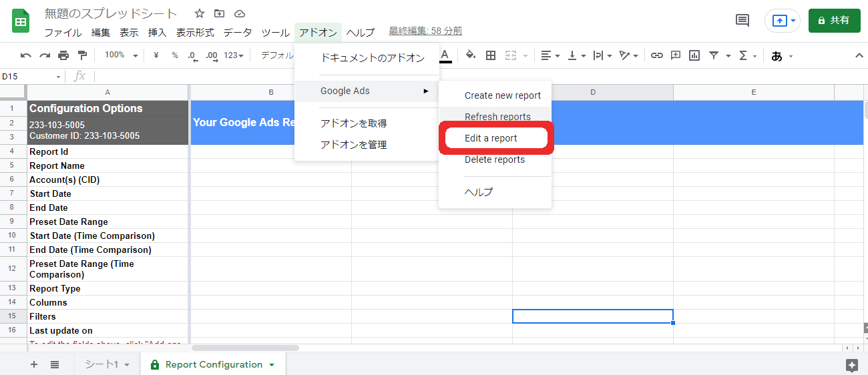Open the ファイル menu
This screenshot has width=868, height=375.
63,32
